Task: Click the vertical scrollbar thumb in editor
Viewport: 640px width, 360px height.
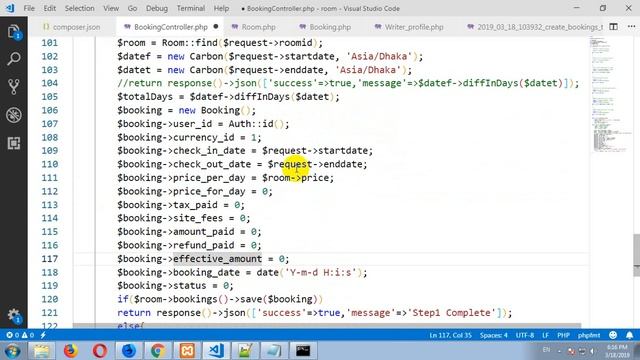Action: 636,255
